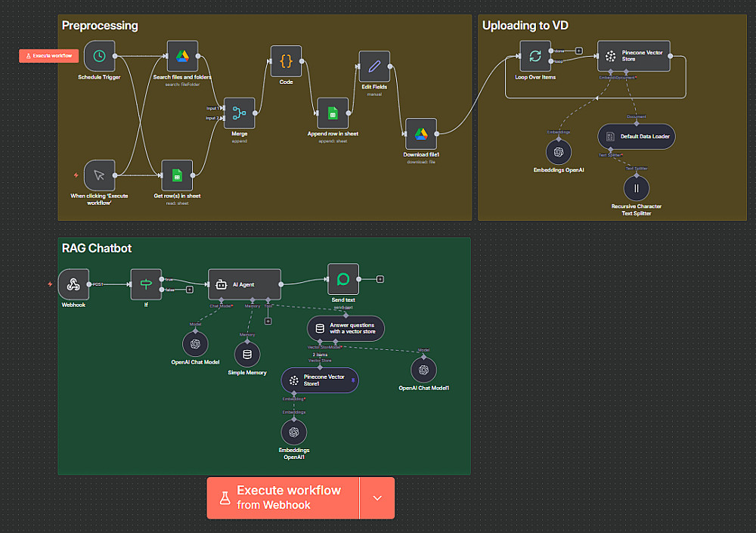Screen dimensions: 756x533
Task: Click the AI Agent Memory connector
Action: [253, 300]
